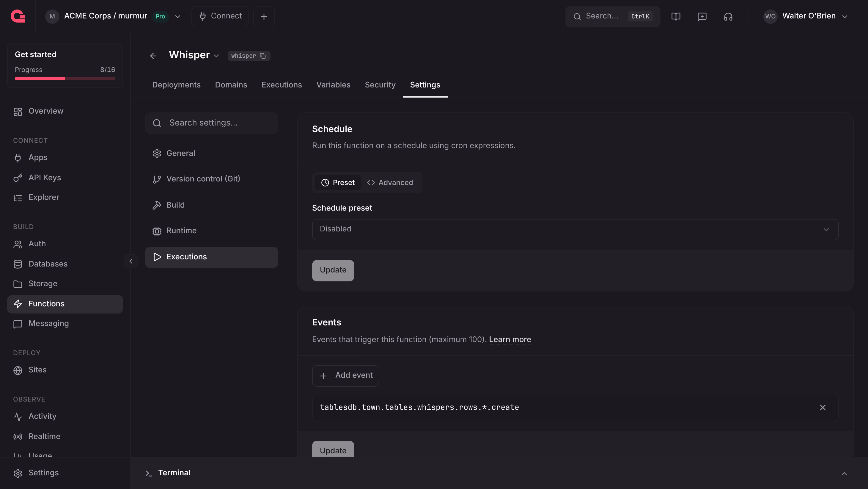Open the Schedule preset Disabled dropdown
The height and width of the screenshot is (489, 868).
[x=575, y=229]
